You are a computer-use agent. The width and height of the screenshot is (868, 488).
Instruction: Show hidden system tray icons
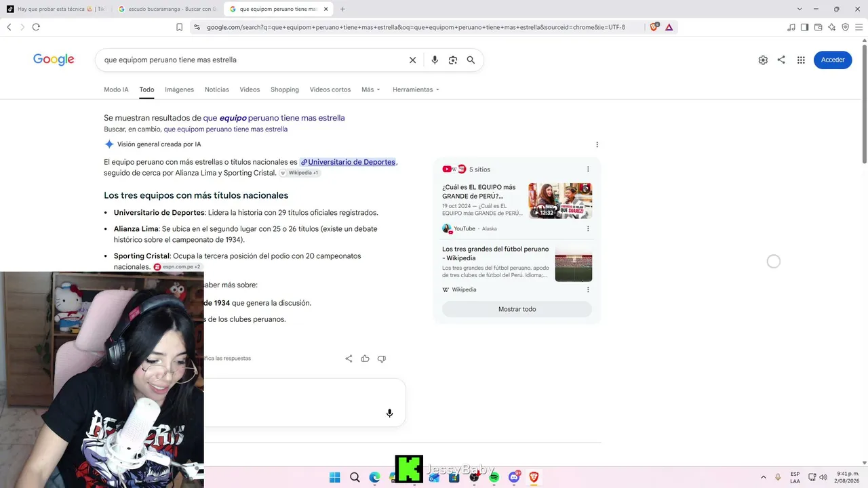click(x=763, y=477)
